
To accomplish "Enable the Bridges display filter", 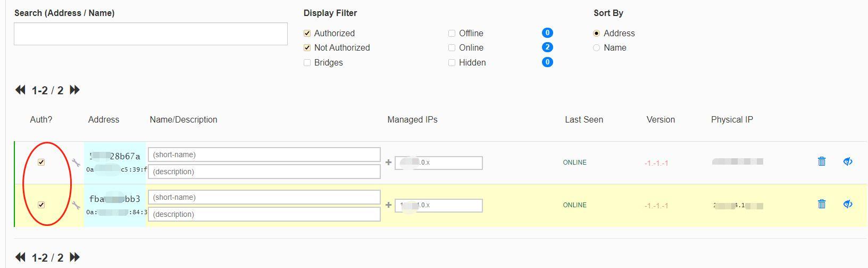I will pos(307,63).
